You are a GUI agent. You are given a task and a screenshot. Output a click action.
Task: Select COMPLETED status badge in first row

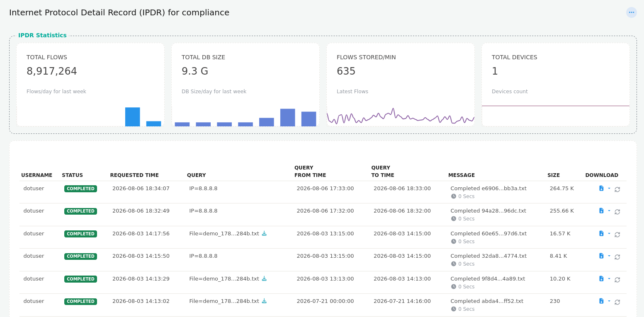[x=80, y=189]
